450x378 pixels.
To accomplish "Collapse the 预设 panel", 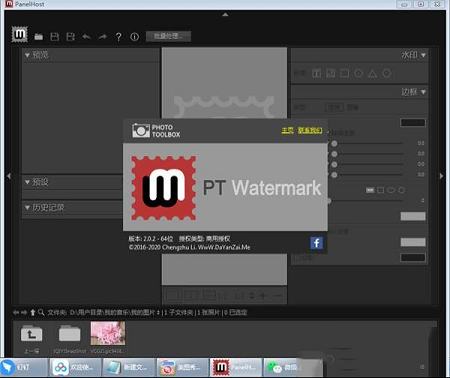I will tap(27, 182).
